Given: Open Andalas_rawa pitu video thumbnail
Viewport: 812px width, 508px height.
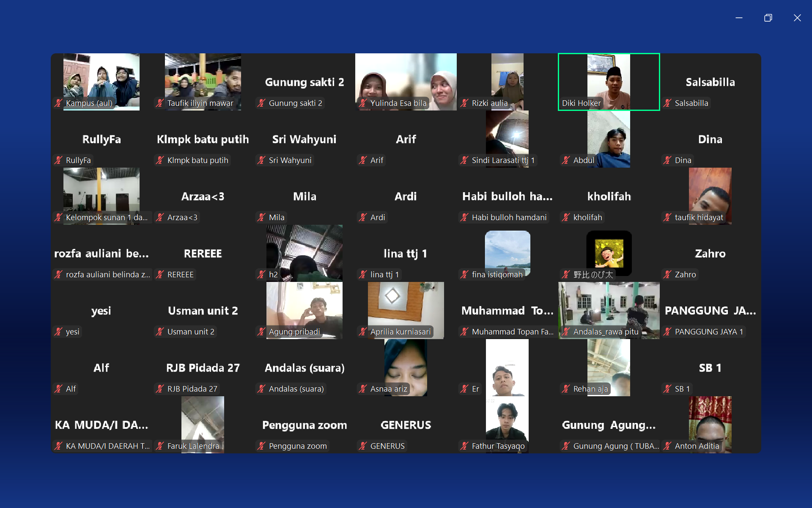Looking at the screenshot, I should pos(609,307).
